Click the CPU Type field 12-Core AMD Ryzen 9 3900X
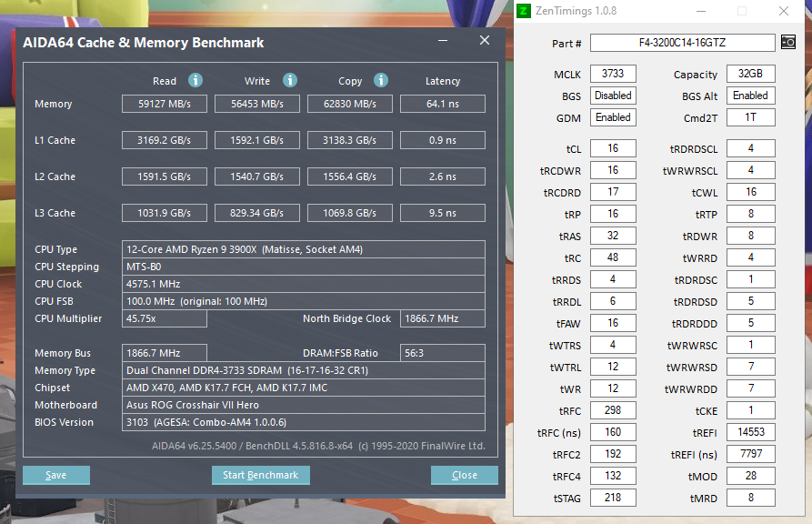This screenshot has width=812, height=524. coord(304,249)
